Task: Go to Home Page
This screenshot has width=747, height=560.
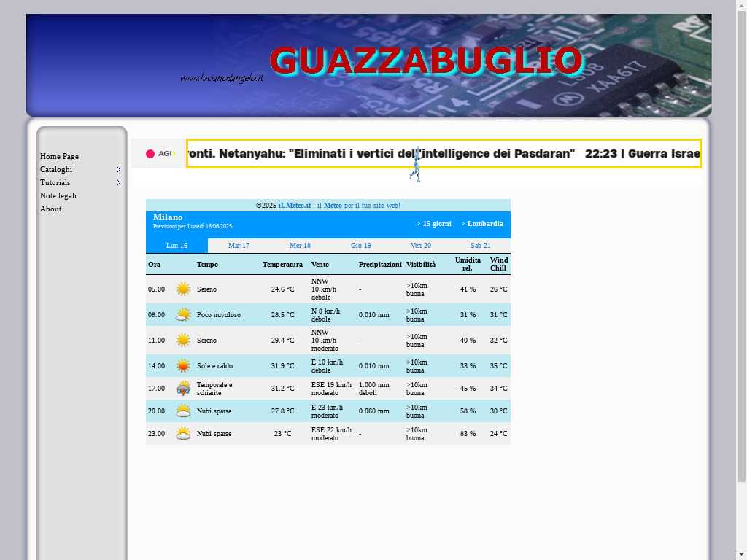Action: pos(59,156)
